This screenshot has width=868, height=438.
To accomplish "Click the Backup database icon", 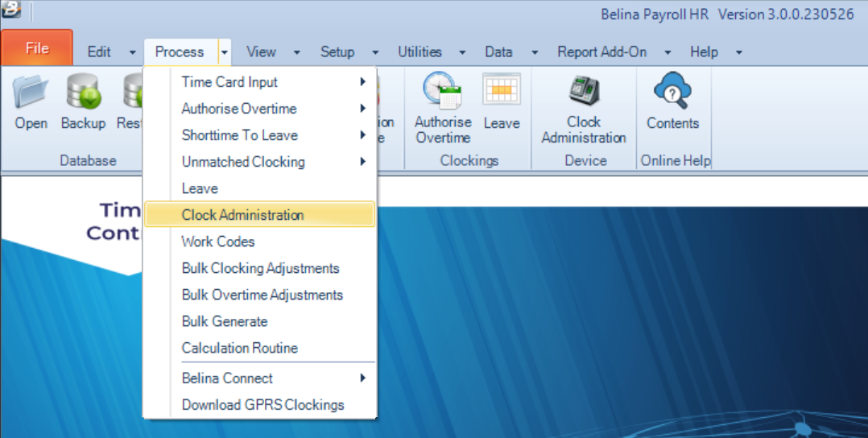I will [x=83, y=92].
